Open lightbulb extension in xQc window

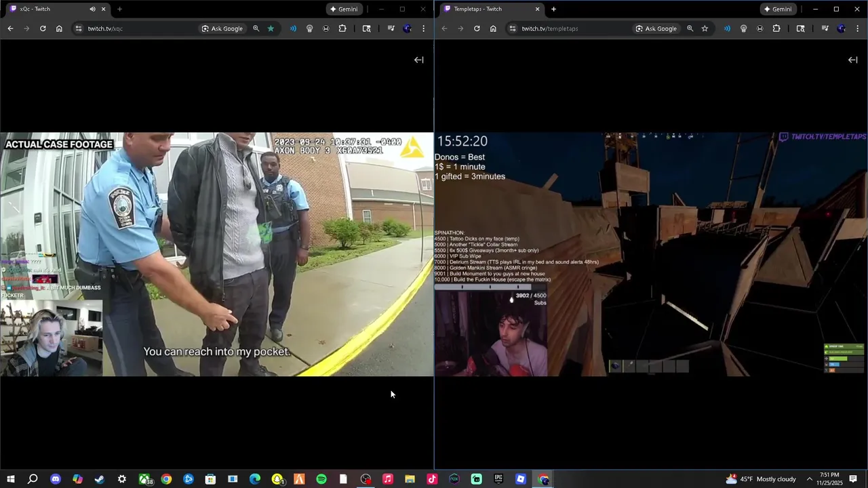309,28
